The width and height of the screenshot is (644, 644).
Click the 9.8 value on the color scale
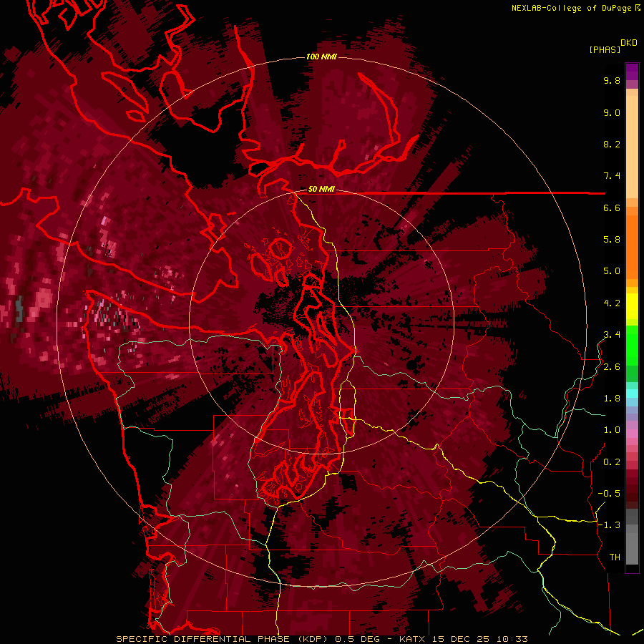(612, 80)
